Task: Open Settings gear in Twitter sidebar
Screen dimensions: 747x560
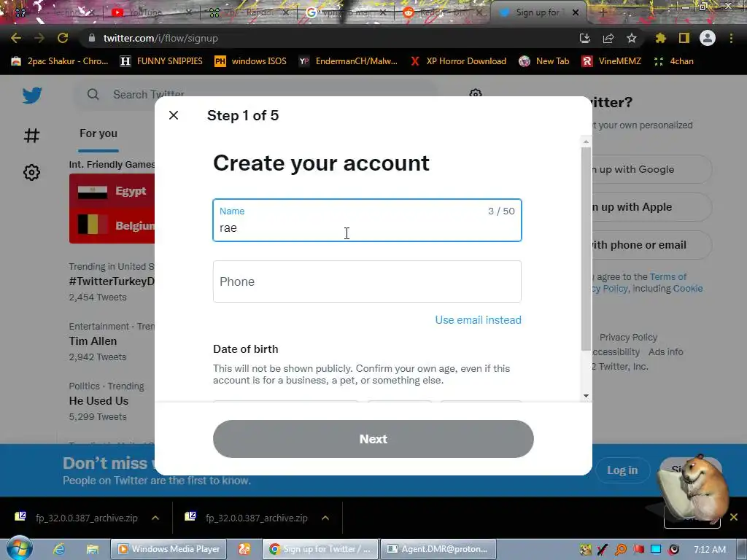Action: (x=31, y=172)
